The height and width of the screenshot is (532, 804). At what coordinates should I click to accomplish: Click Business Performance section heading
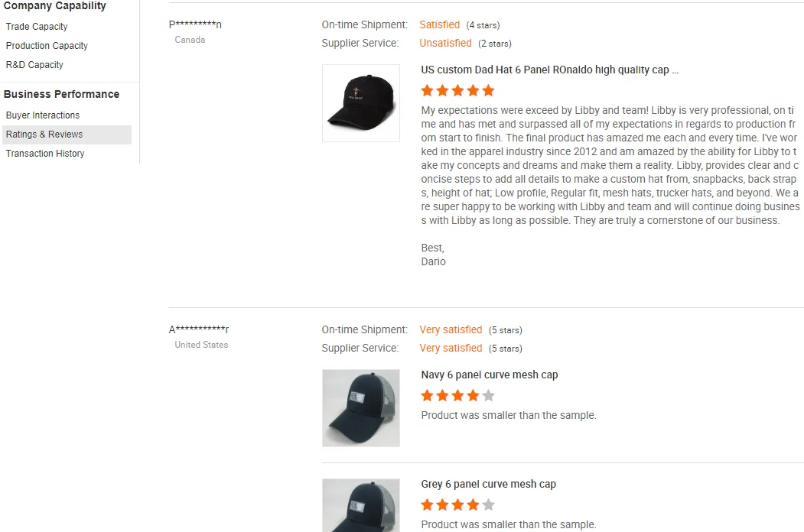(x=61, y=94)
